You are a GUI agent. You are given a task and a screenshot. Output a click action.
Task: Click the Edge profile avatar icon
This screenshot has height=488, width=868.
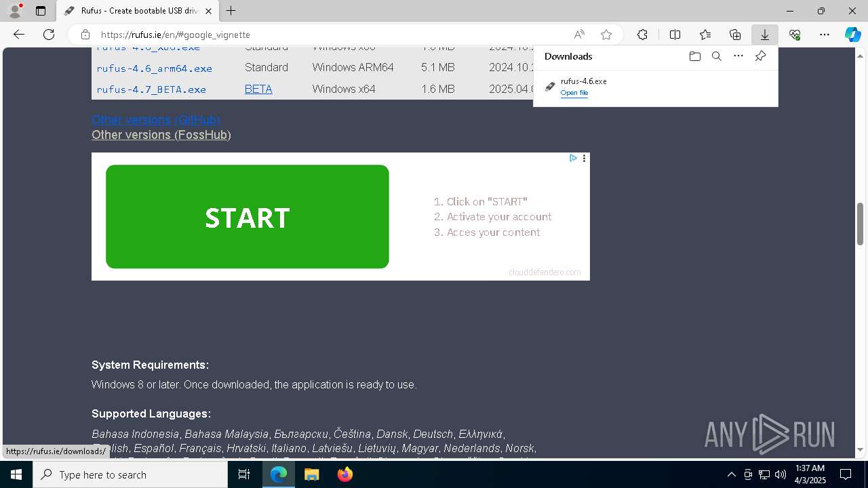[x=15, y=10]
